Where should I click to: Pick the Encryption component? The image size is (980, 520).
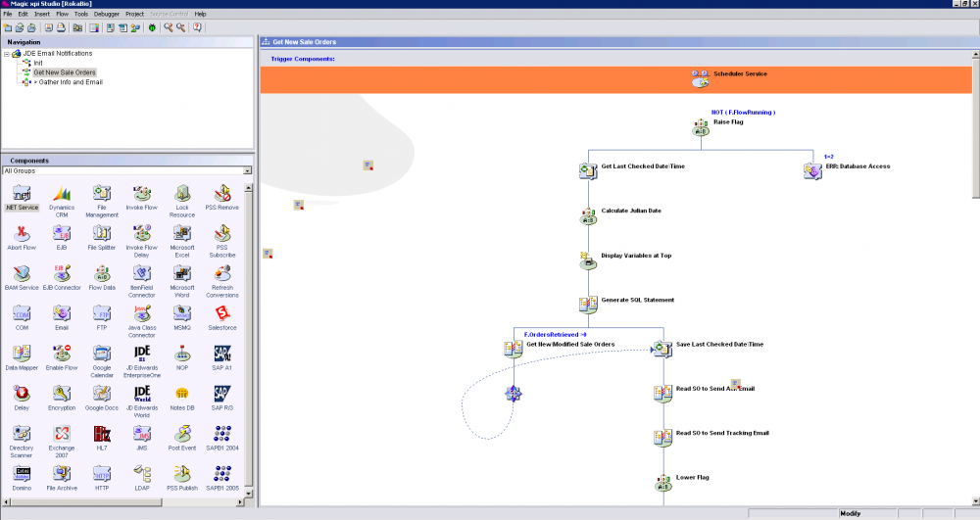pyautogui.click(x=62, y=399)
